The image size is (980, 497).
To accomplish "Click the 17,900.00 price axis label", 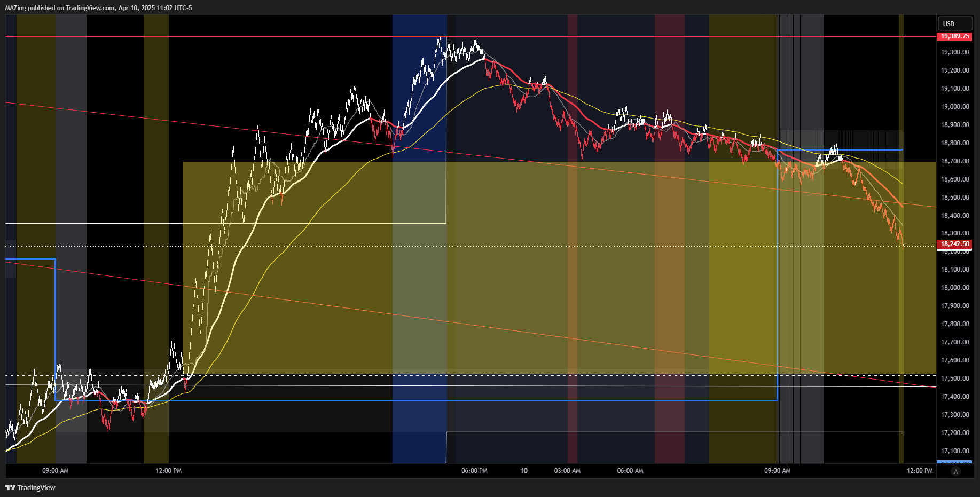I will click(955, 306).
